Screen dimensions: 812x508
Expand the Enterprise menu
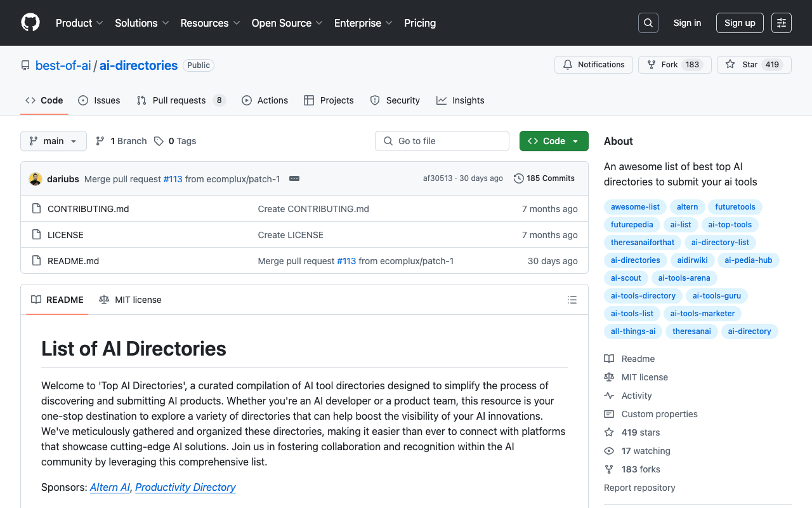click(363, 23)
